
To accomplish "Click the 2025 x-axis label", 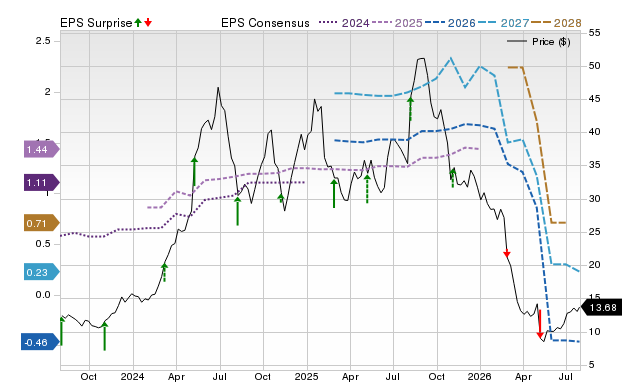I will pos(306,376).
